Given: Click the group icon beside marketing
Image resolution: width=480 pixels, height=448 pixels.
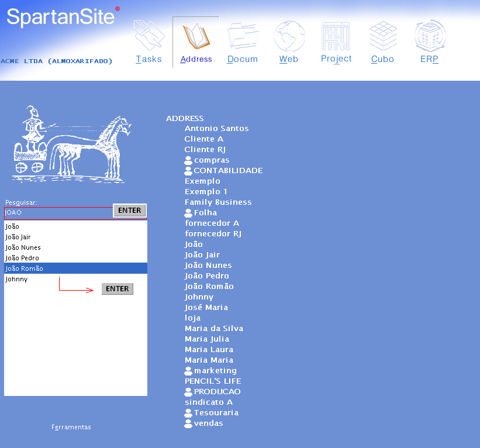Looking at the screenshot, I should [x=188, y=371].
